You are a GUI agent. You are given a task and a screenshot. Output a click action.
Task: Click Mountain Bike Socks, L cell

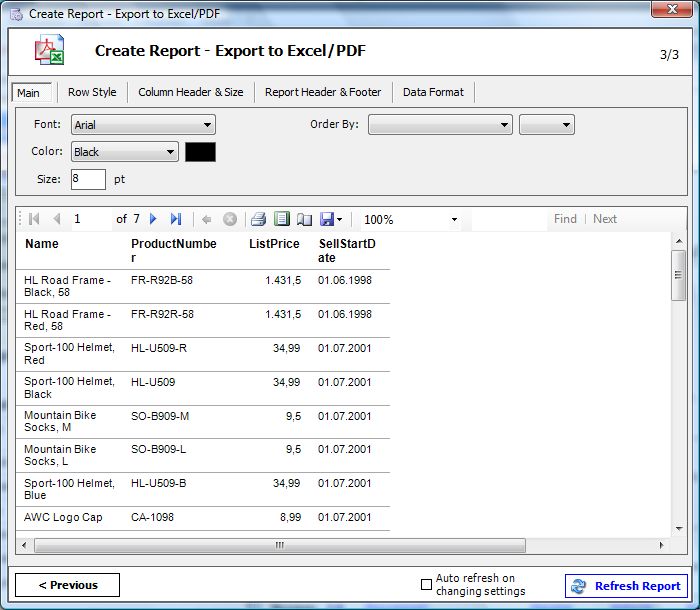point(60,455)
